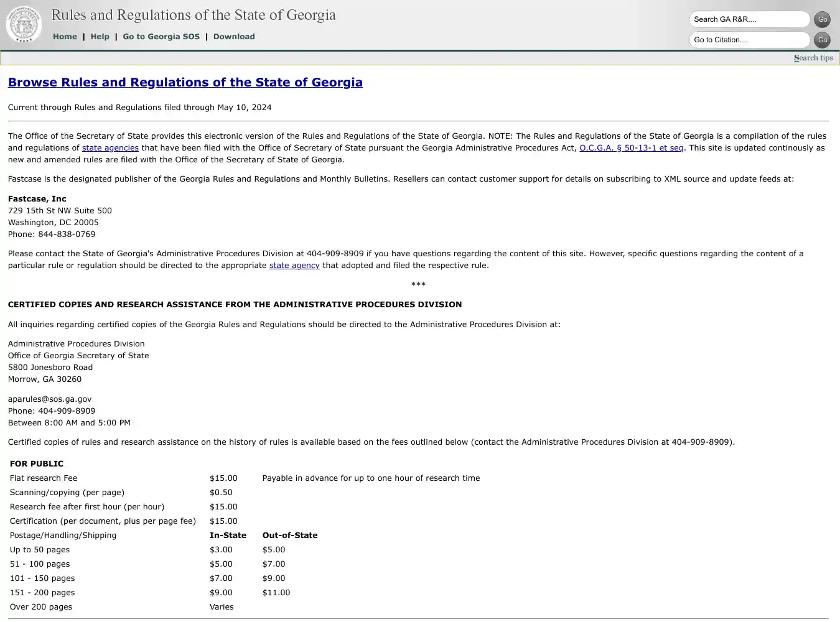This screenshot has height=622, width=840.
Task: Click Administrative Procedures Division address heading
Action: pyautogui.click(x=76, y=344)
